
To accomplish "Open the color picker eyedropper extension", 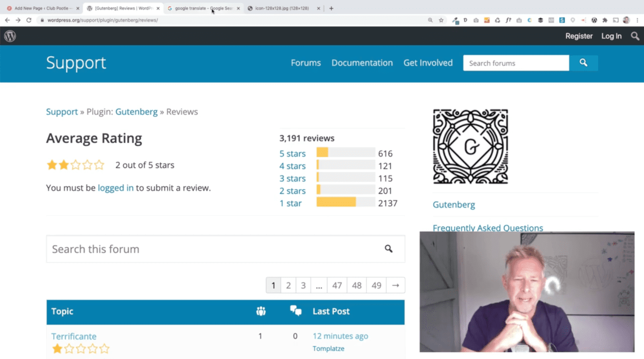I will 455,20.
